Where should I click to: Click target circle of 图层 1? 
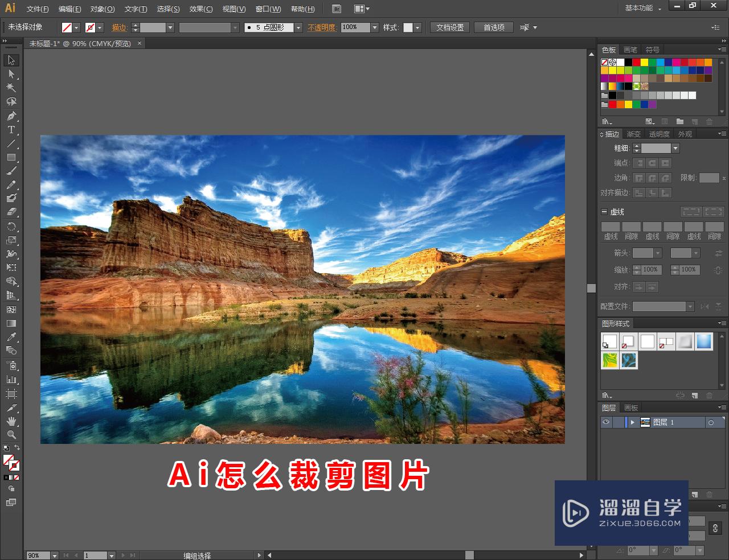click(x=711, y=422)
